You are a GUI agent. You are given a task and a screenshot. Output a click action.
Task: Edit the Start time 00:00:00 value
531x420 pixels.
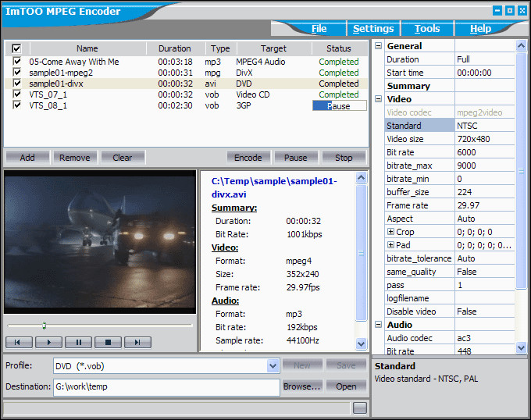485,73
